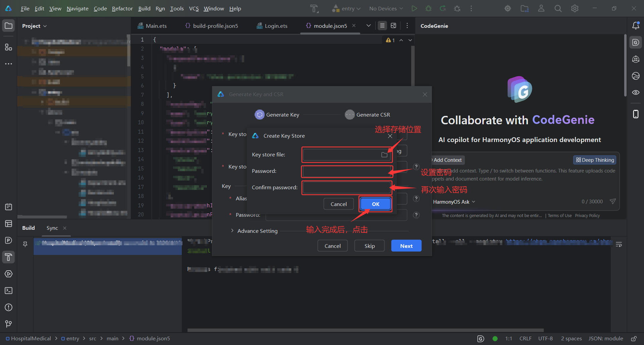Open the notifications bell icon
This screenshot has height=345, width=644.
[x=636, y=25]
